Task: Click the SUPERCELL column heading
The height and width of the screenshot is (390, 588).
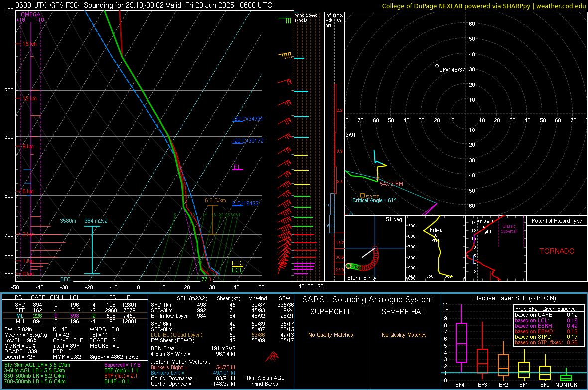Action: tap(331, 312)
